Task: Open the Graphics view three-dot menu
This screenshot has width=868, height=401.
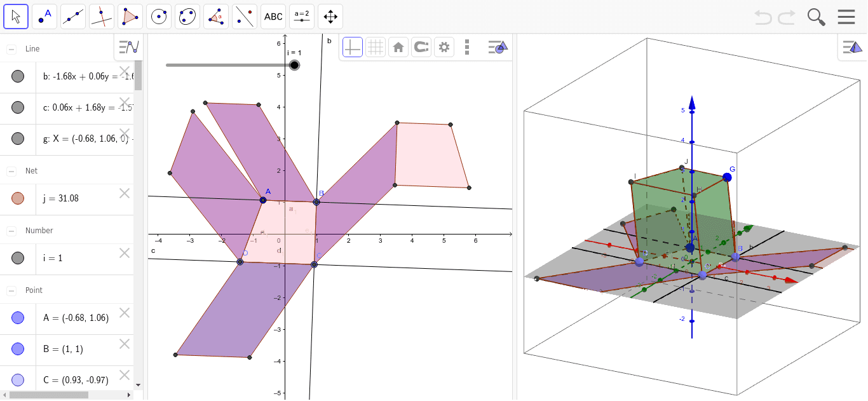Action: (467, 46)
